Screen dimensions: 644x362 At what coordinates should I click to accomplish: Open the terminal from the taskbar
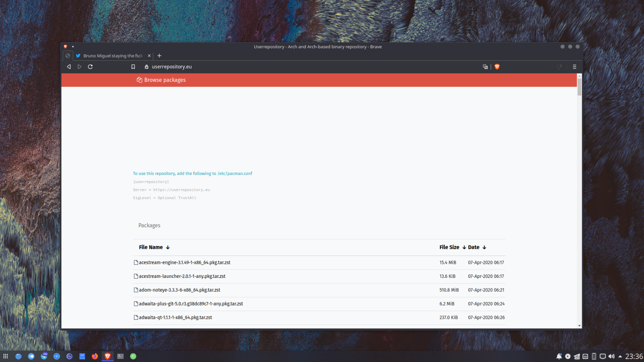120,356
